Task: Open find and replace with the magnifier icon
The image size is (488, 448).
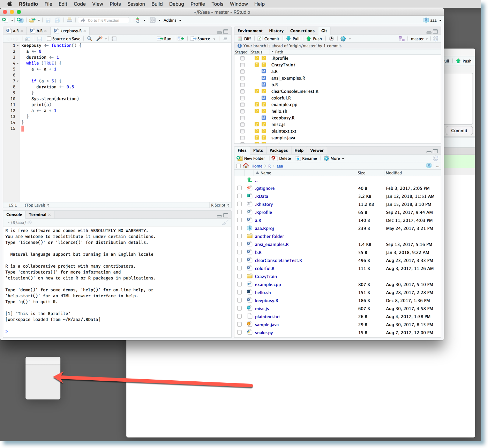Action: (89, 38)
